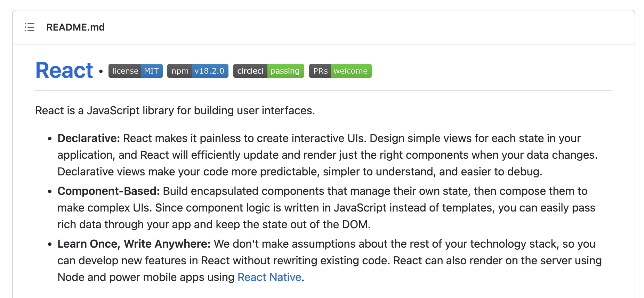Click the line ending "easier to debug."
Screen dimensions: 644x298
(300, 172)
